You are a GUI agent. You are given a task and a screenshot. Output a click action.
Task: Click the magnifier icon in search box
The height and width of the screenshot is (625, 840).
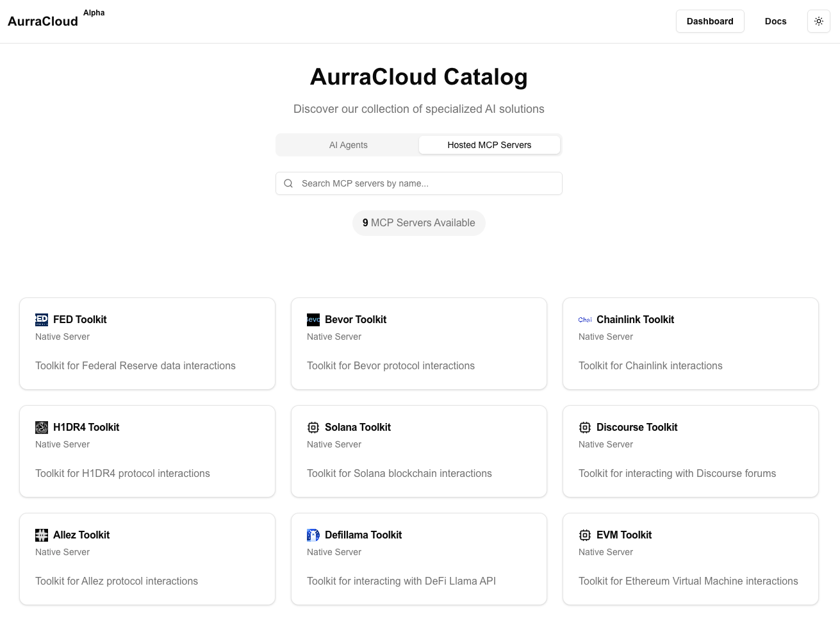288,183
